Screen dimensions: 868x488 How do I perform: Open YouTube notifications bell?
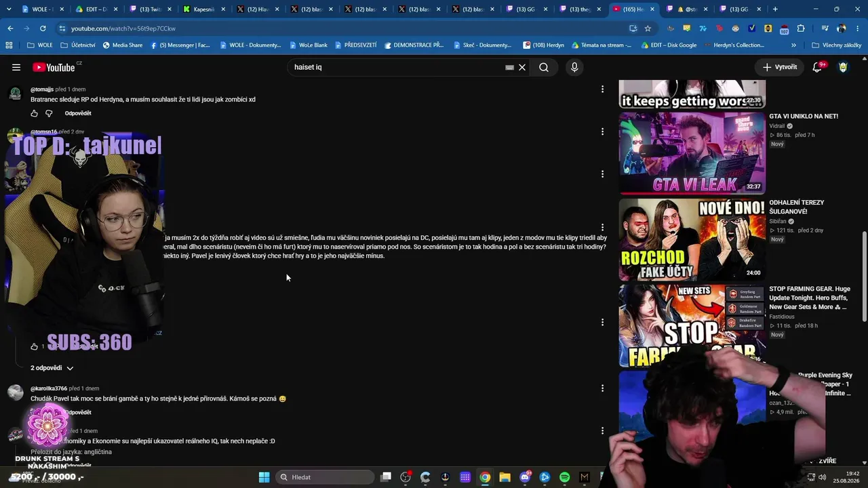click(x=818, y=67)
